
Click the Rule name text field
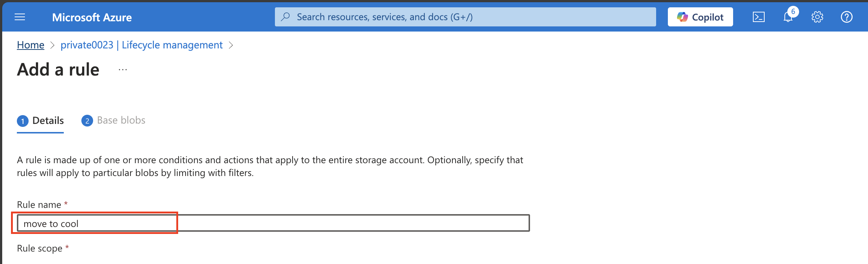(273, 223)
